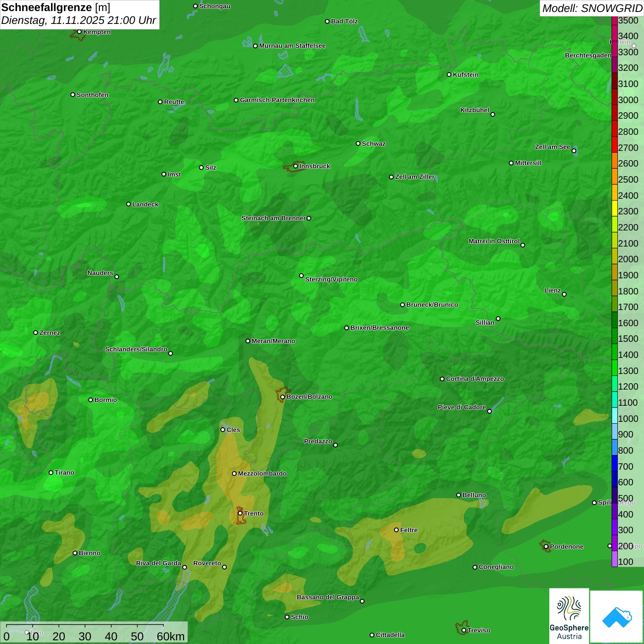Click the Mittersill location dot
Image resolution: width=644 pixels, height=644 pixels.
(x=511, y=163)
